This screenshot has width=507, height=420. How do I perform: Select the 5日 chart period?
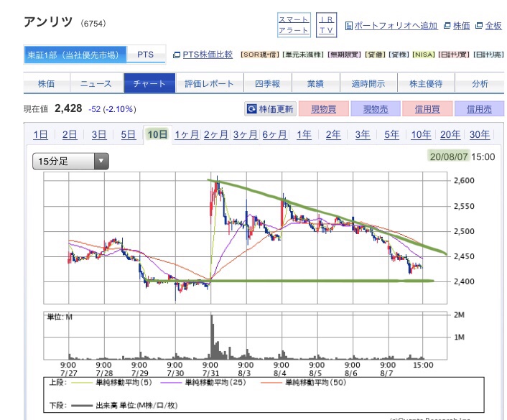coord(128,134)
